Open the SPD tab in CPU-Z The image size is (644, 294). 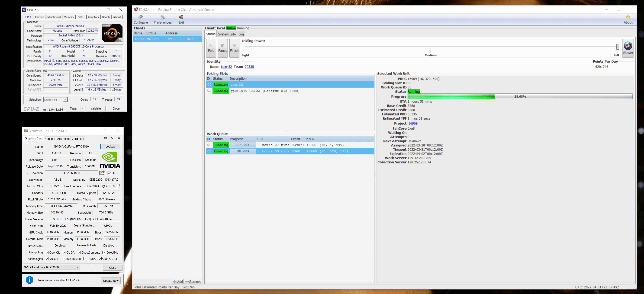(x=81, y=17)
